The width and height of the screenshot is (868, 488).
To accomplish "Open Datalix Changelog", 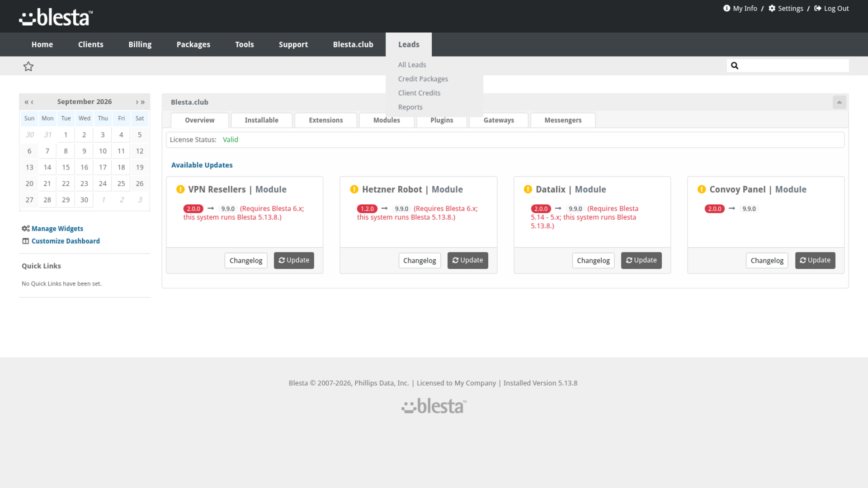I will [x=593, y=260].
